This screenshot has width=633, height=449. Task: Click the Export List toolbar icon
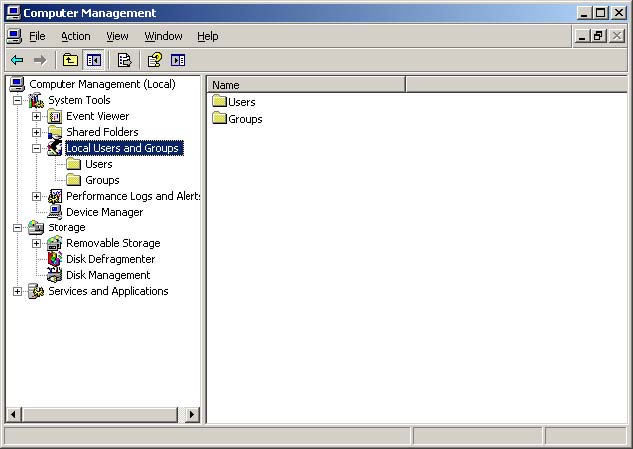click(x=124, y=61)
